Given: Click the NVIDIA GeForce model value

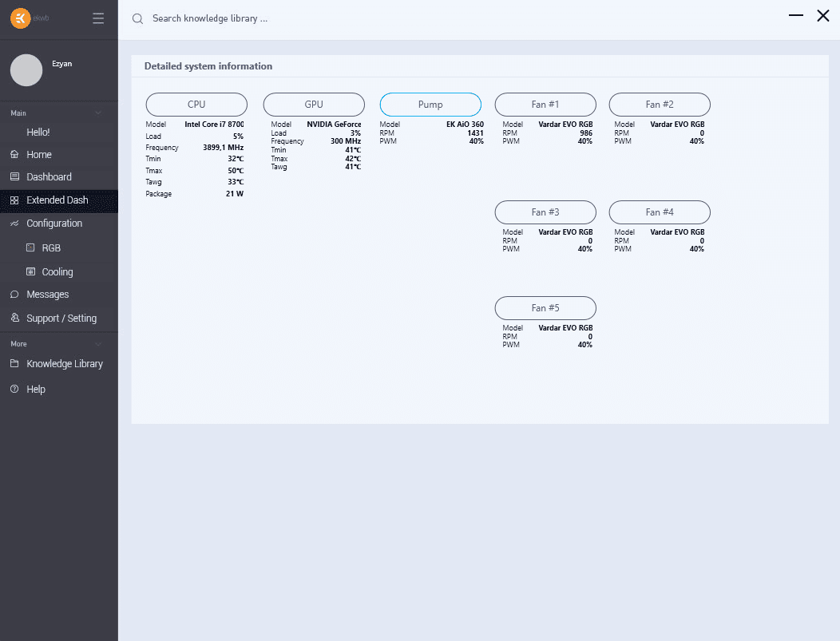Looking at the screenshot, I should click(x=334, y=125).
